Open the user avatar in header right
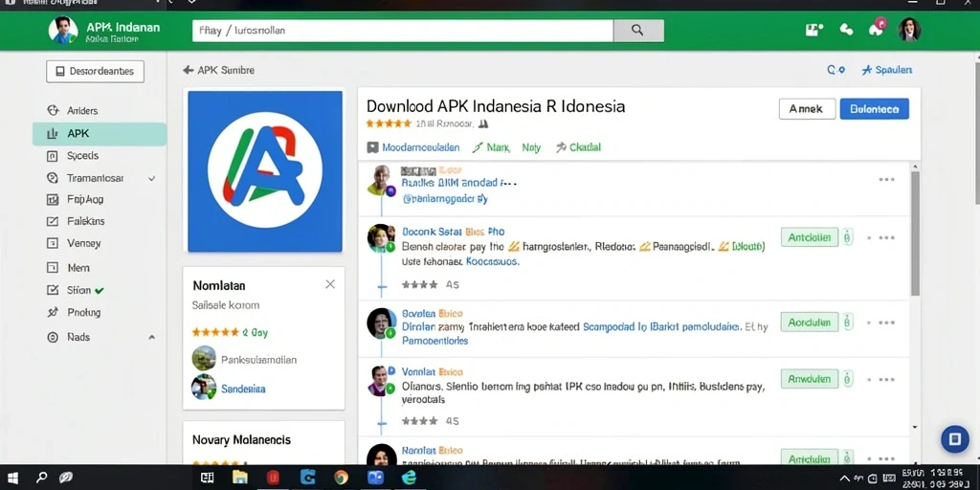Screen dimensions: 980x490 (x=909, y=30)
